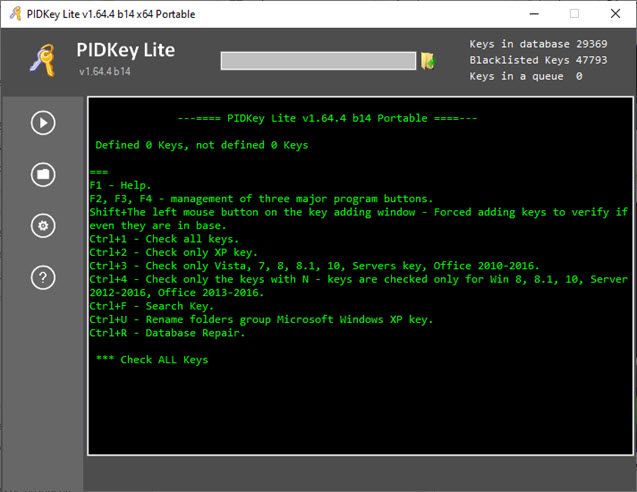The width and height of the screenshot is (637, 492).
Task: Click the 'F1 - Help.' line
Action: tap(120, 186)
